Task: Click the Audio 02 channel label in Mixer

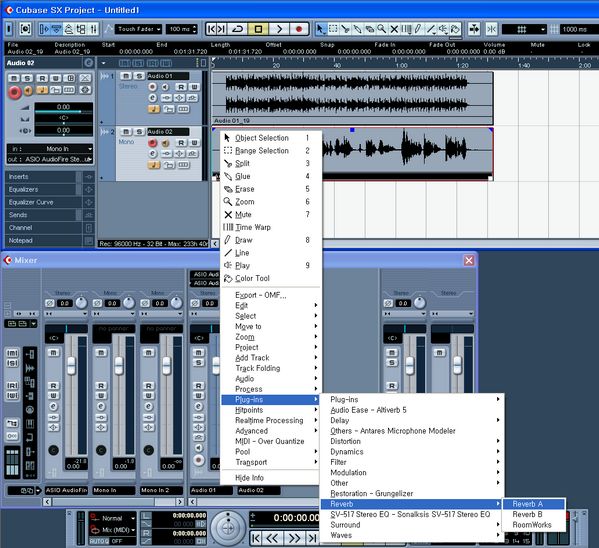Action: (259, 490)
